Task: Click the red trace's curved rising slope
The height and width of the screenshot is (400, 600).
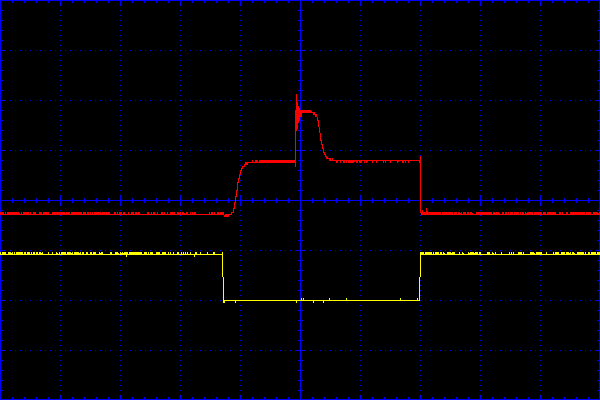Action: click(x=238, y=188)
